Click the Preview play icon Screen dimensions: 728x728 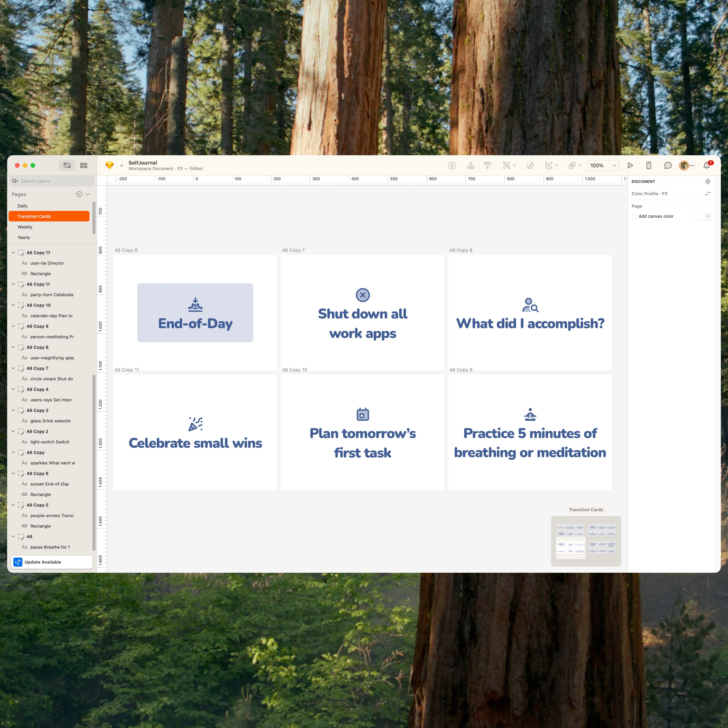pyautogui.click(x=630, y=165)
